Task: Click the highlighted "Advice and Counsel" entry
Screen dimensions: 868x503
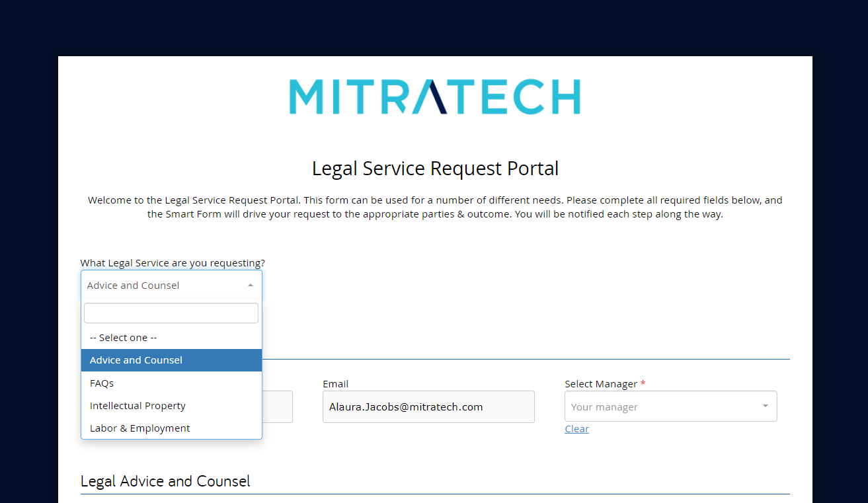Action: 136,360
